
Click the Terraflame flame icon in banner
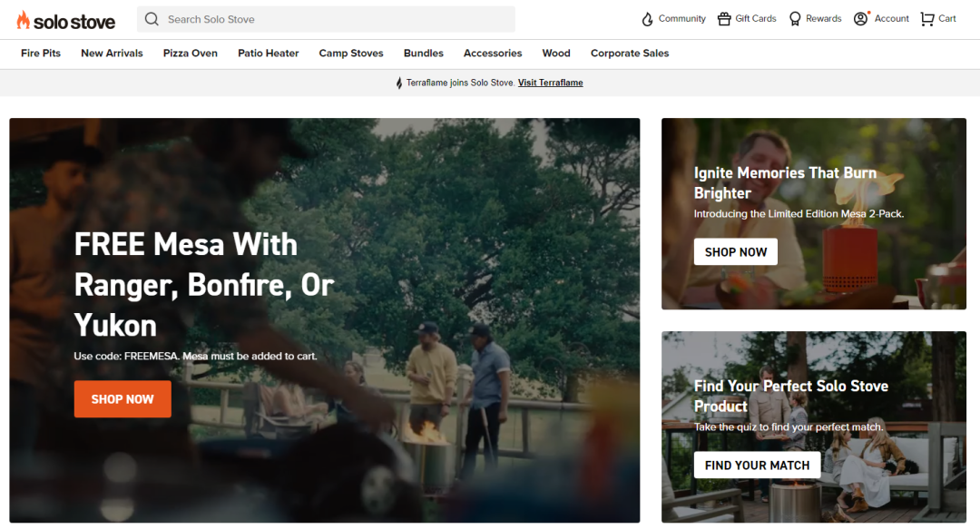pos(398,83)
